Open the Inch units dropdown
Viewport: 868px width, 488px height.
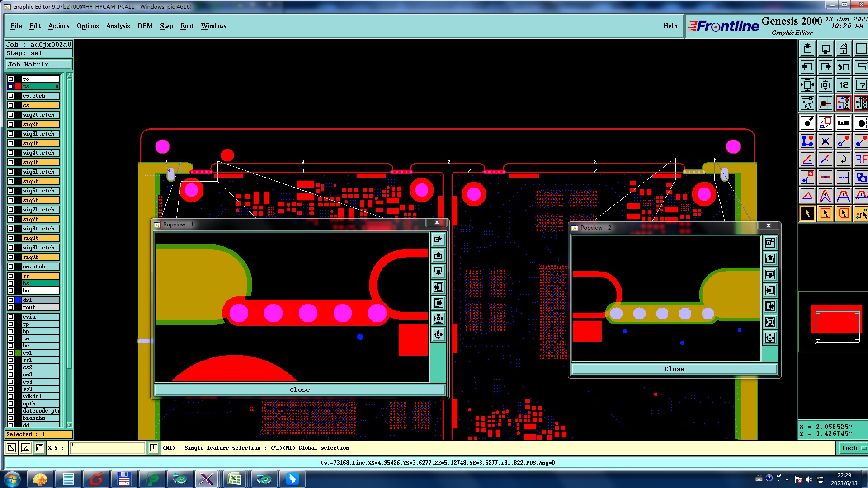[852, 448]
